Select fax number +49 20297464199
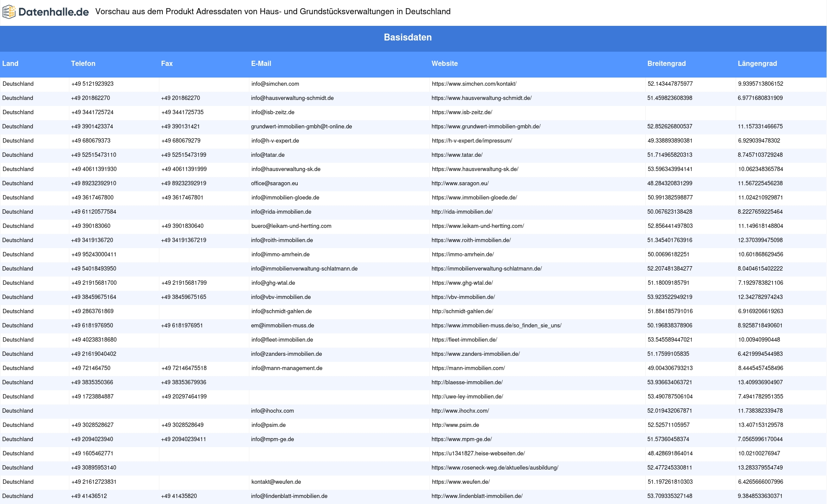 [184, 397]
